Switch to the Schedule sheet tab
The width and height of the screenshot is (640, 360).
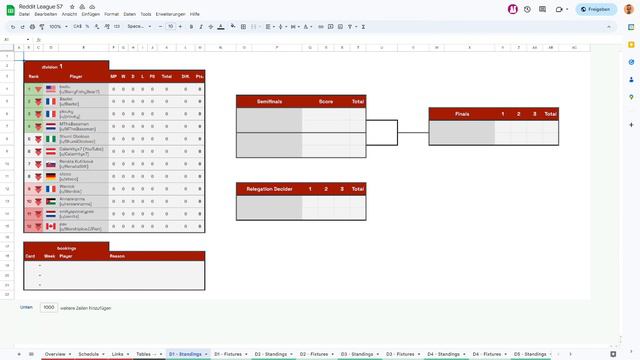[x=91, y=354]
